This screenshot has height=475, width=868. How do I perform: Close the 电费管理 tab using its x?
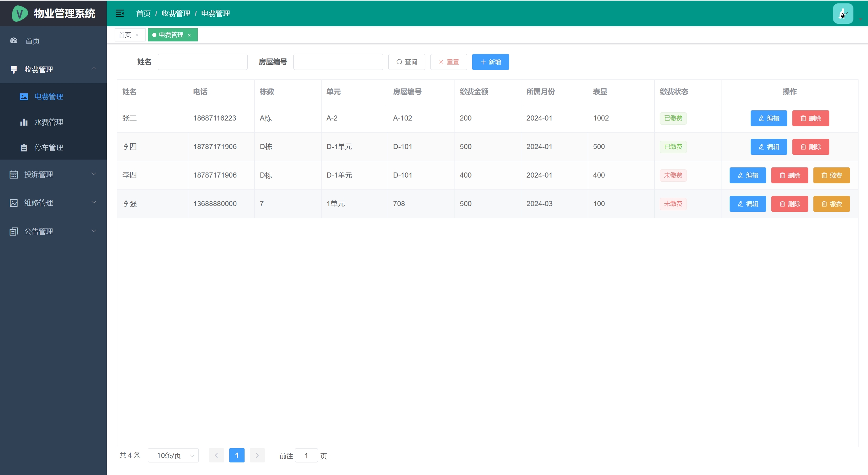tap(189, 35)
